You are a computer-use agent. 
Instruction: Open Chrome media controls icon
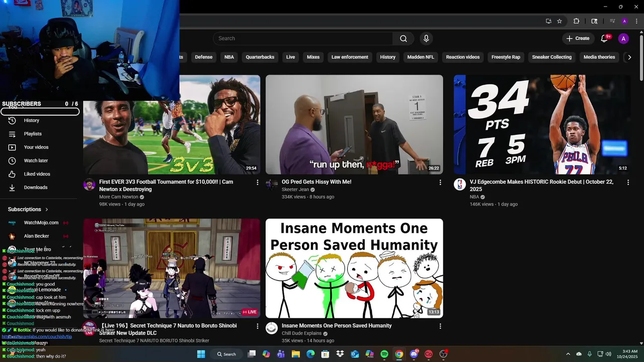[612, 21]
